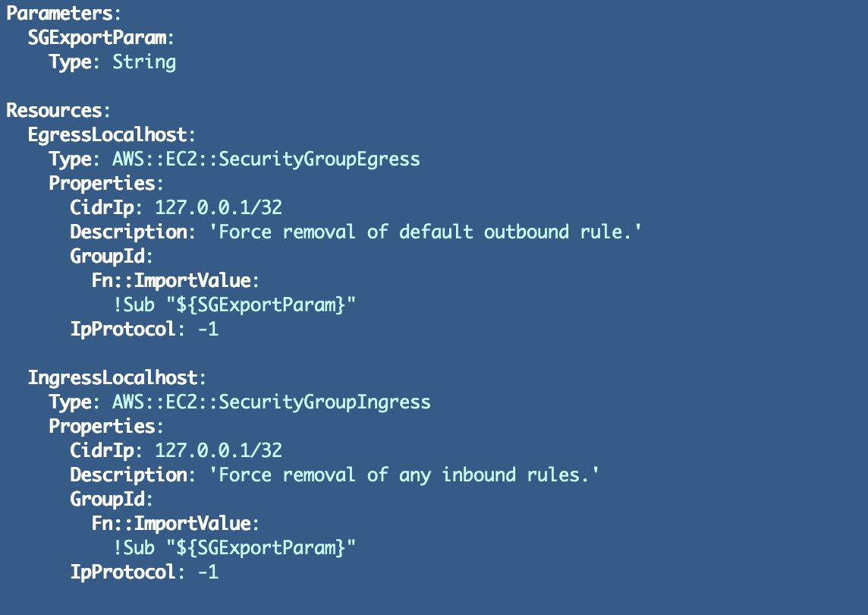Click the first SGExportParam key under Parameters
Screen dimensions: 868x615
click(97, 38)
